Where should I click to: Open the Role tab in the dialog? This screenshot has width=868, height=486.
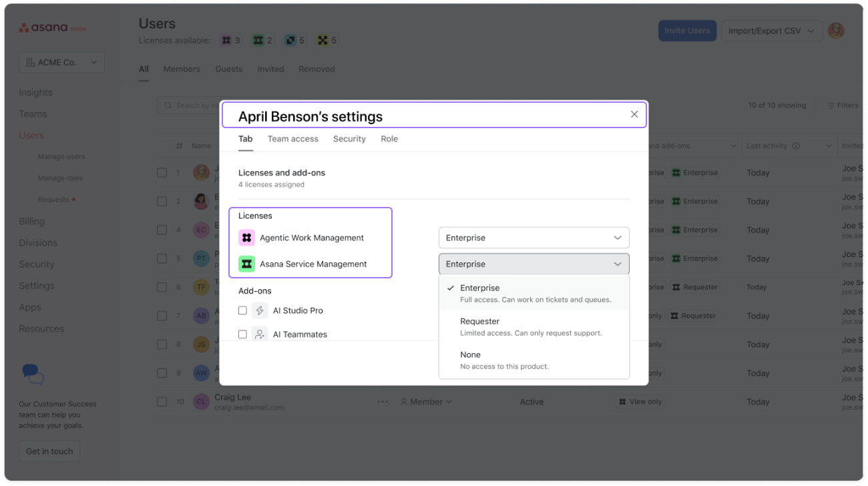click(389, 139)
